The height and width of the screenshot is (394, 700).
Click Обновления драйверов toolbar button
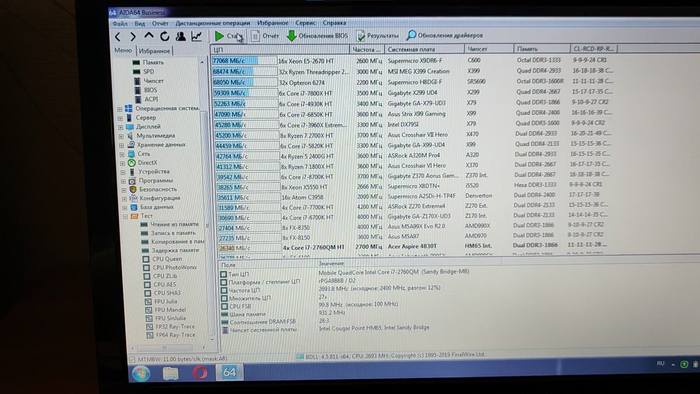[x=445, y=35]
